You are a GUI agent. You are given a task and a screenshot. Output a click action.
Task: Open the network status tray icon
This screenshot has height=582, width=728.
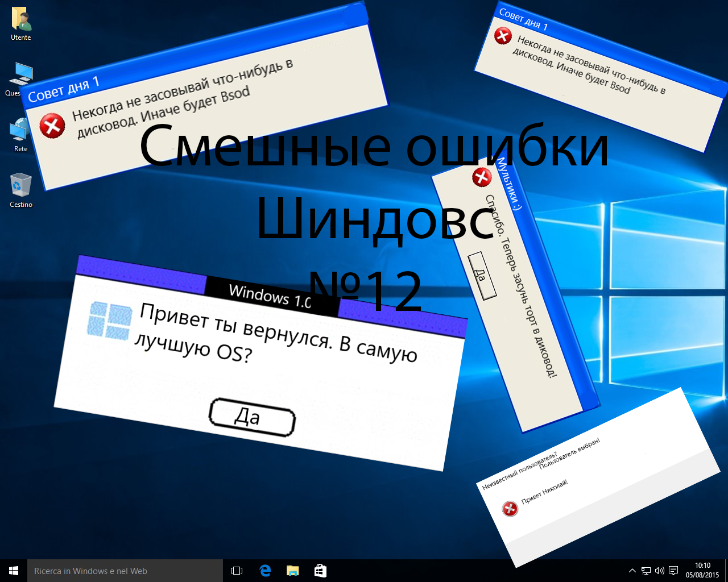[646, 571]
